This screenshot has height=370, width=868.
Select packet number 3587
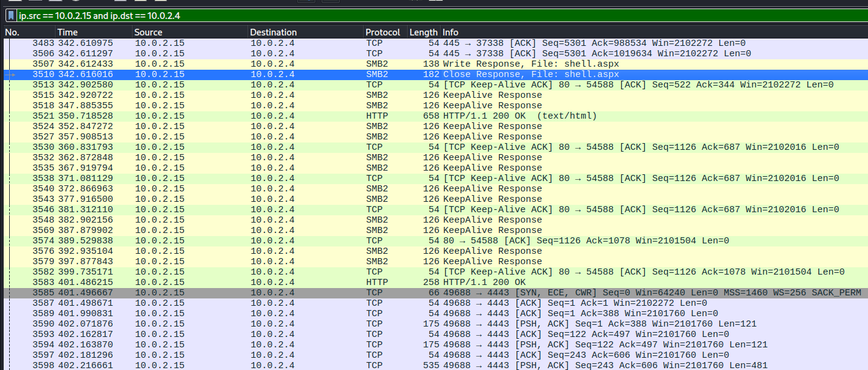click(x=435, y=303)
